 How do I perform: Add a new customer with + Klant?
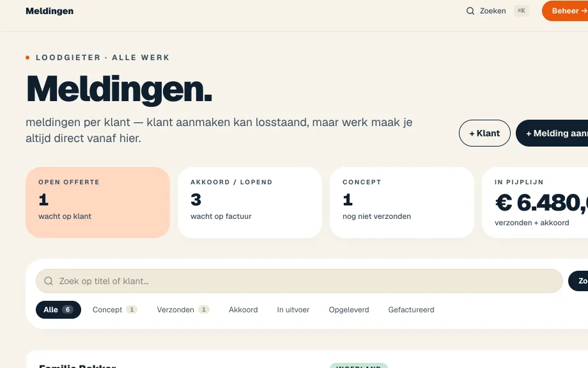(484, 133)
